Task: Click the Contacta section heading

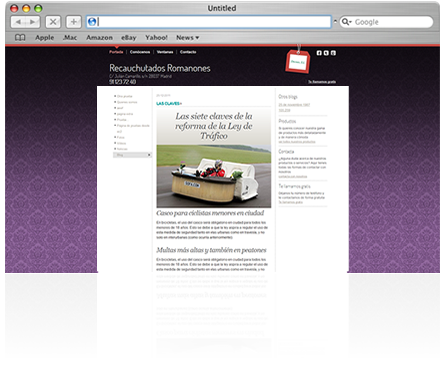Action: 286,151
